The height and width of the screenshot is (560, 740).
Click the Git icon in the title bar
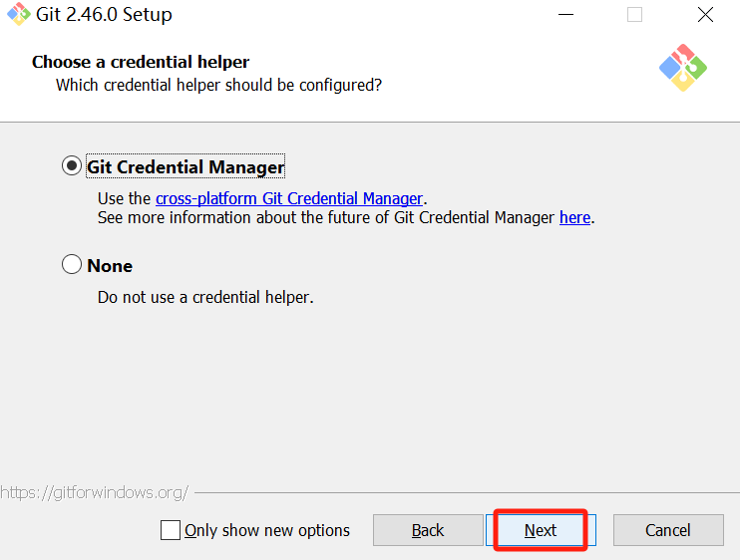click(18, 15)
